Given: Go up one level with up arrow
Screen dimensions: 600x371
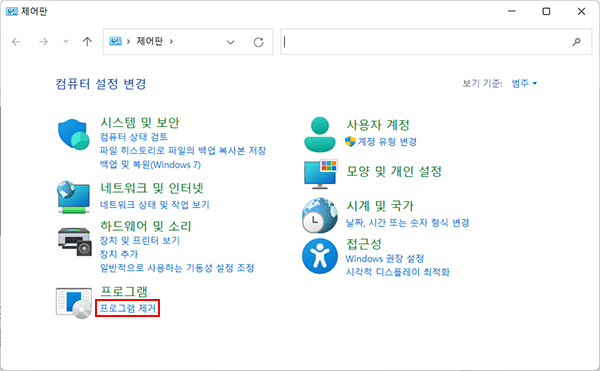Looking at the screenshot, I should click(87, 41).
